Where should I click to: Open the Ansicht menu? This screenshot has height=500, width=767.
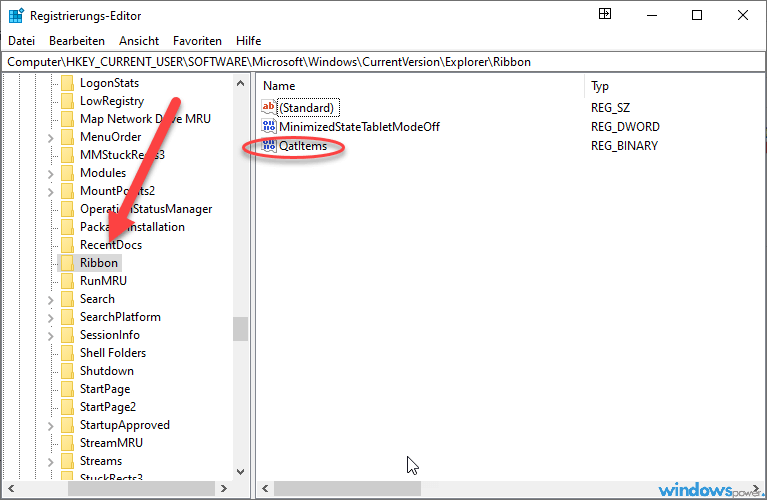139,41
